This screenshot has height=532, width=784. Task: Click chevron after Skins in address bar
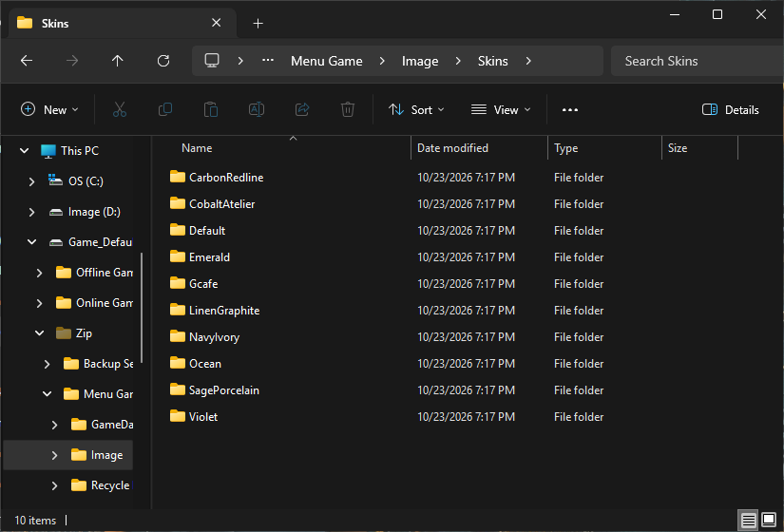528,61
